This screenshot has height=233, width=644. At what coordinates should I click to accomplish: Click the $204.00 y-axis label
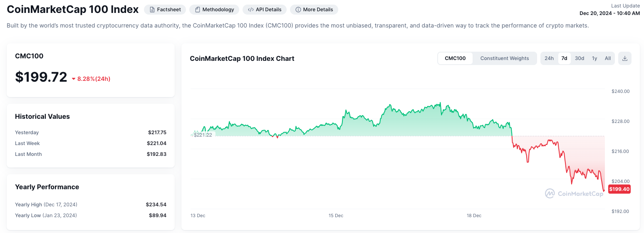pyautogui.click(x=620, y=181)
